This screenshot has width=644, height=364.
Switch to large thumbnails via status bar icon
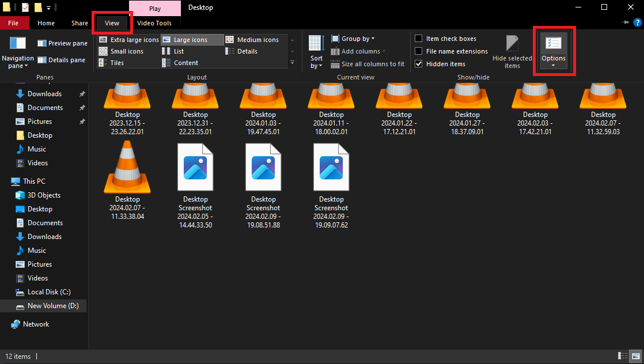point(636,356)
